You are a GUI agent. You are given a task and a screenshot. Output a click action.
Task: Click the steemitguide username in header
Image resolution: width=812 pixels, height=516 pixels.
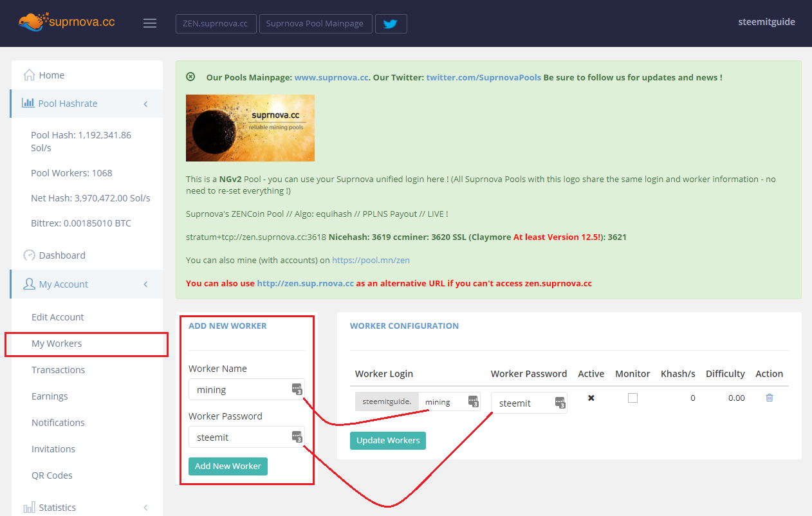pyautogui.click(x=766, y=22)
